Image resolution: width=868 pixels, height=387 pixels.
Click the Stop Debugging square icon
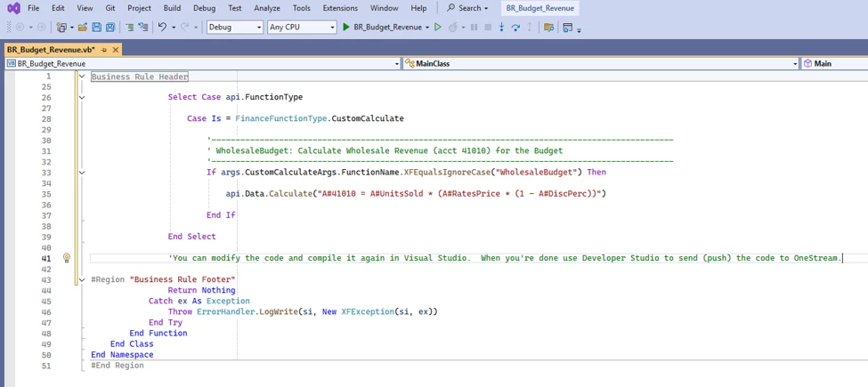coord(488,27)
